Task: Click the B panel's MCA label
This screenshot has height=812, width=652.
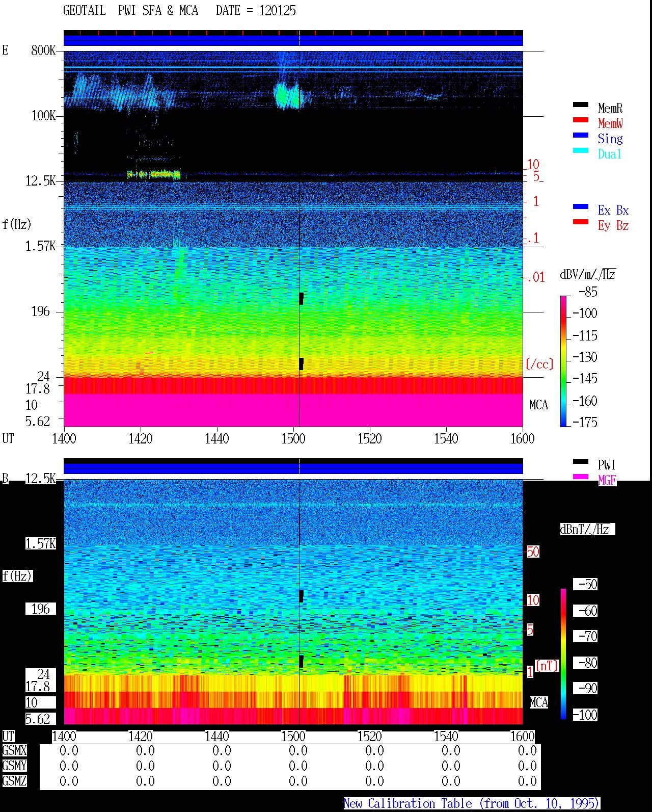Action: click(x=539, y=703)
